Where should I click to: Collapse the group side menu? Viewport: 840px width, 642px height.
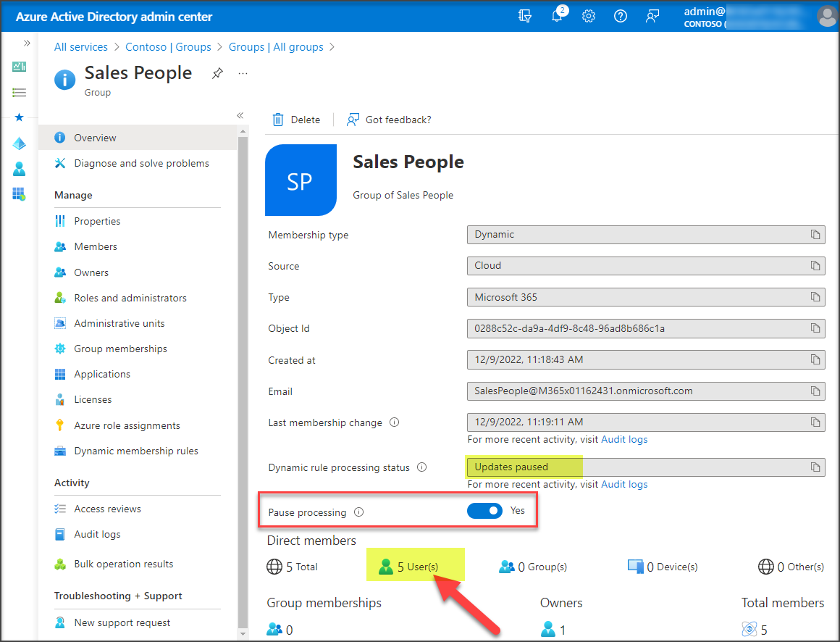click(x=240, y=115)
